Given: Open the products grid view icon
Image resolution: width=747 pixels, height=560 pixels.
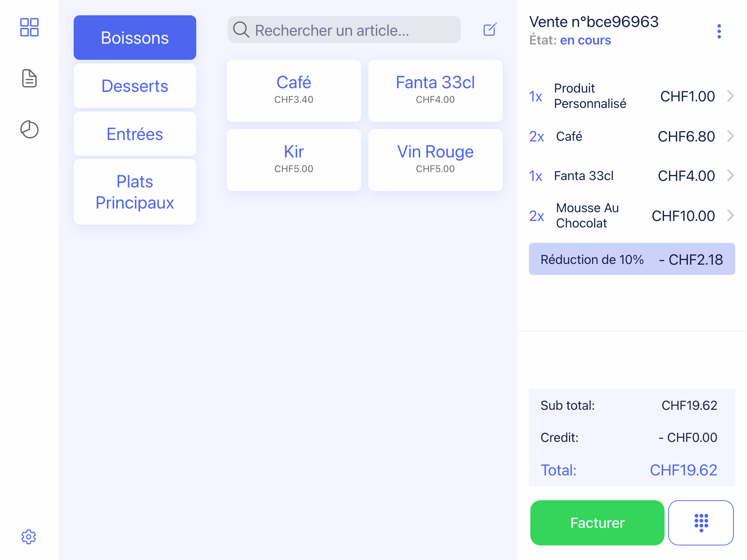Looking at the screenshot, I should (x=29, y=27).
